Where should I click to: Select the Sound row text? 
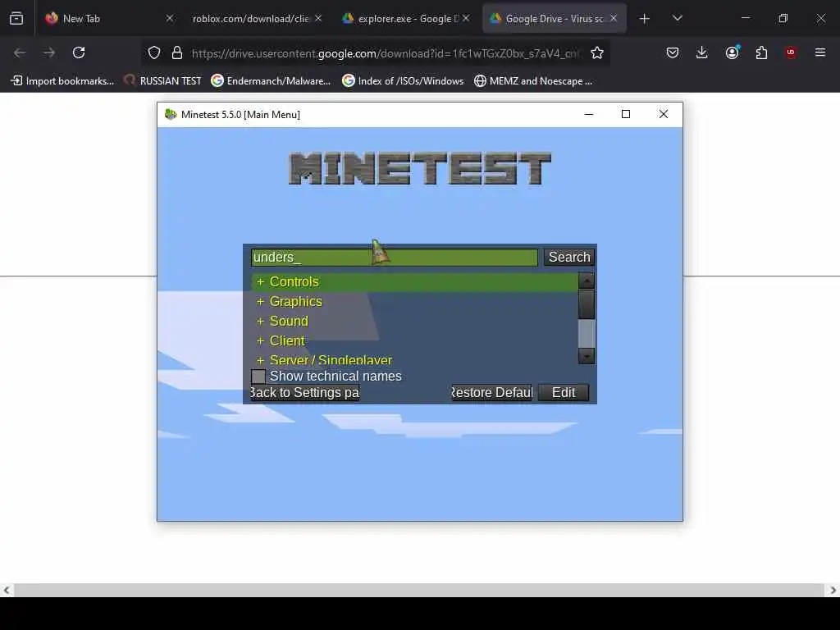(x=289, y=322)
